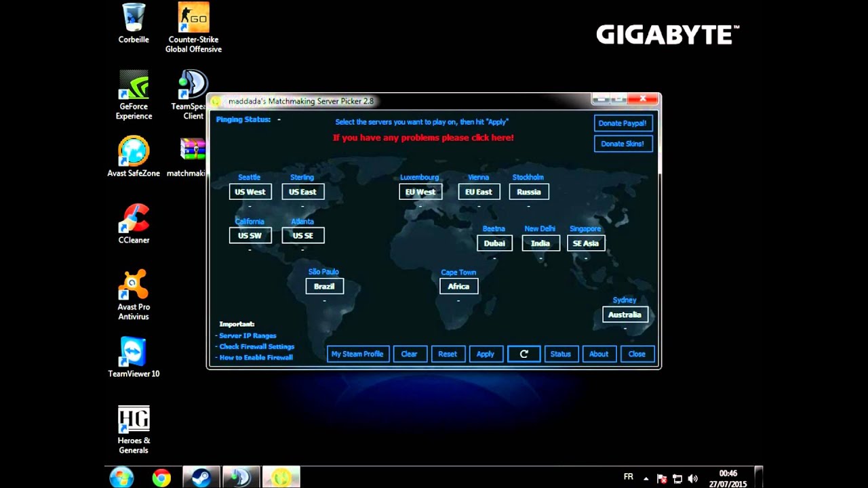Viewport: 868px width, 488px height.
Task: Open Heroes & Generals desktop shortcut
Action: point(134,430)
